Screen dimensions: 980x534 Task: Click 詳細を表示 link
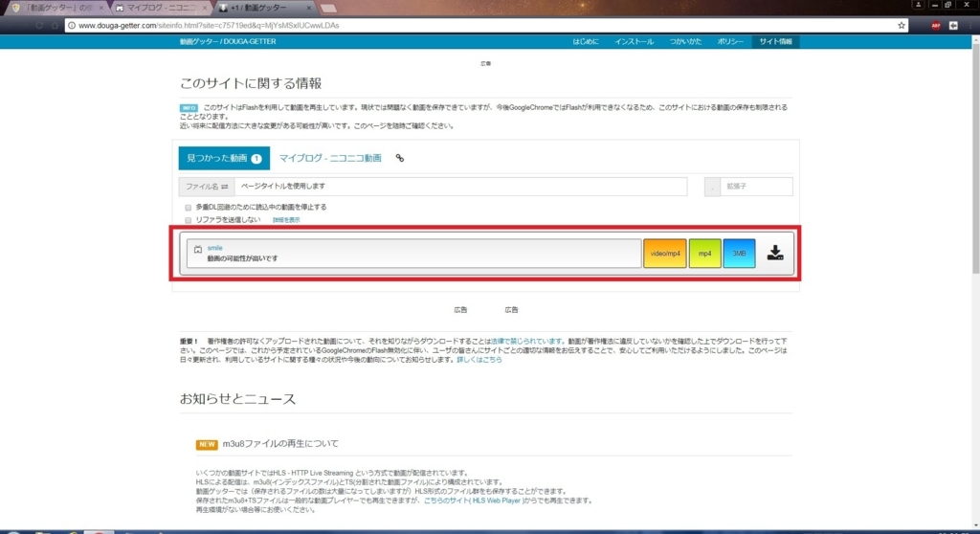[x=286, y=220]
